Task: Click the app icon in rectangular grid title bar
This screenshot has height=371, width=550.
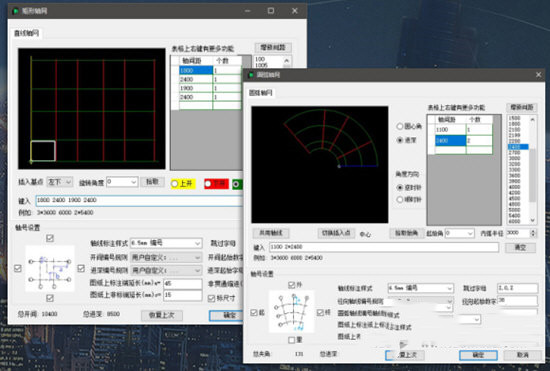Action: click(x=15, y=11)
